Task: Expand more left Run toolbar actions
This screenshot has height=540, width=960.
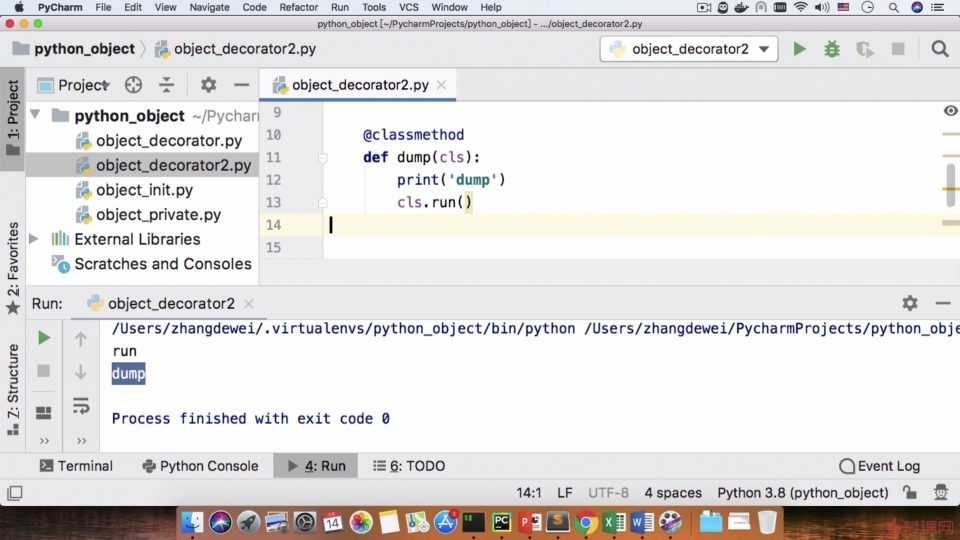Action: point(44,441)
